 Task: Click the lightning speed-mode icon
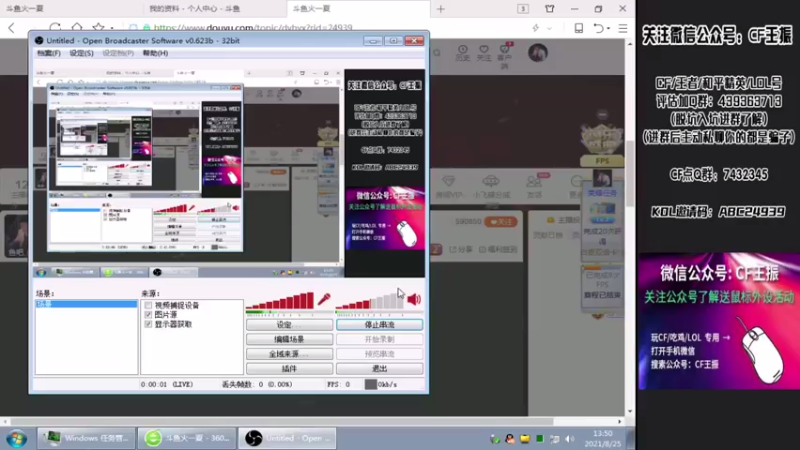pos(536,28)
